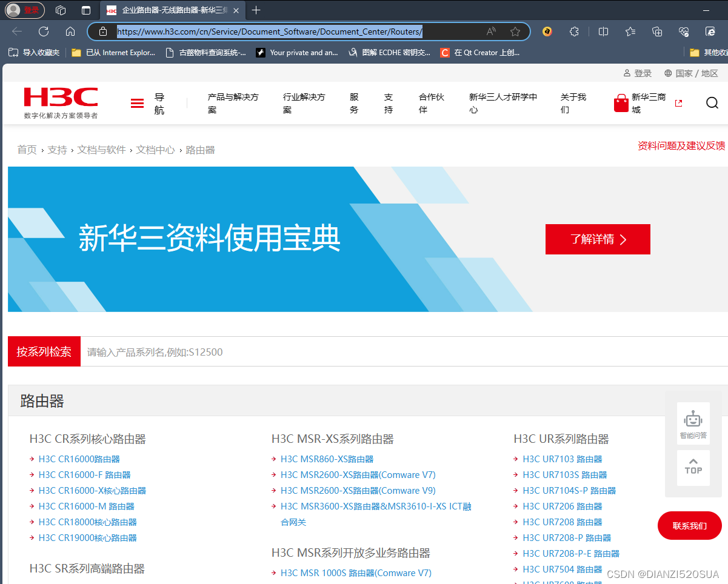Open 已从 Internet Explorer bookmarks folder

113,53
